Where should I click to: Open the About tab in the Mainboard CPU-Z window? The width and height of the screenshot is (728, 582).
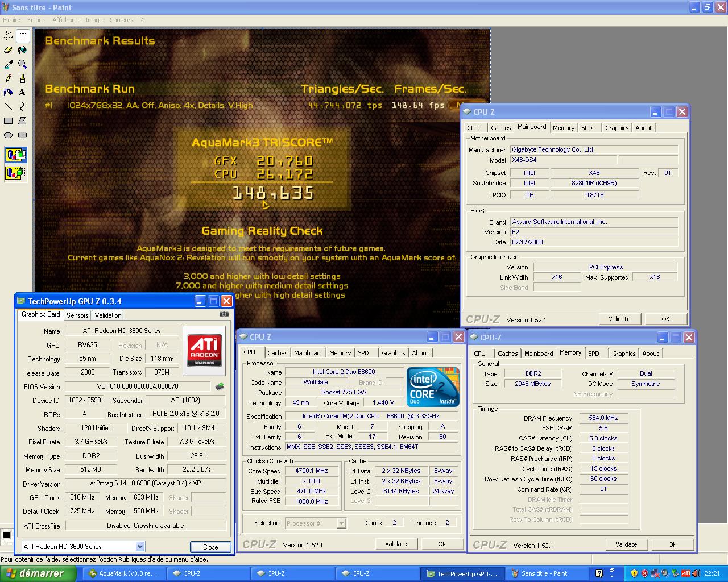[644, 128]
